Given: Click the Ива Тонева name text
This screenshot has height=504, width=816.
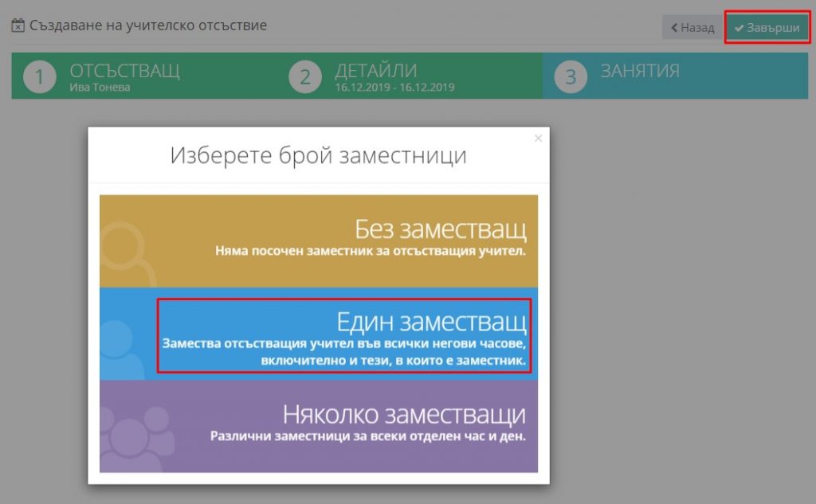Looking at the screenshot, I should (x=100, y=88).
